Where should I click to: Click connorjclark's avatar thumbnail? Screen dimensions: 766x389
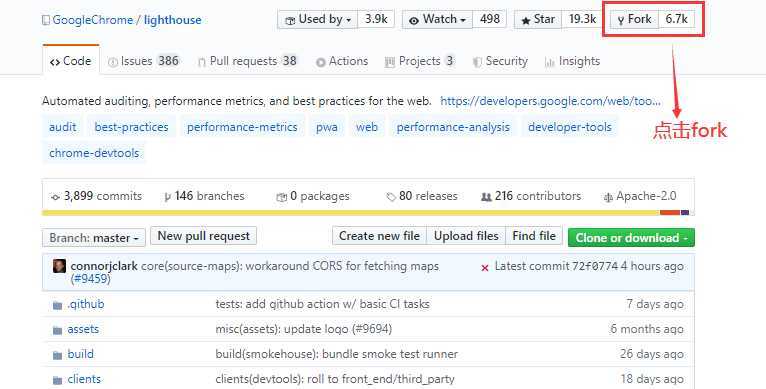coord(59,266)
